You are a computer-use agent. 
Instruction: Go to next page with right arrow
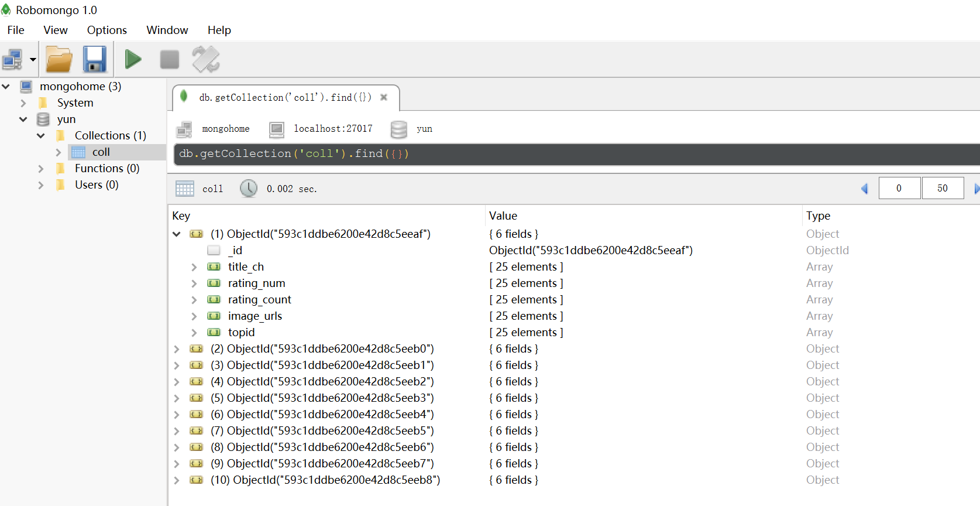(x=976, y=189)
